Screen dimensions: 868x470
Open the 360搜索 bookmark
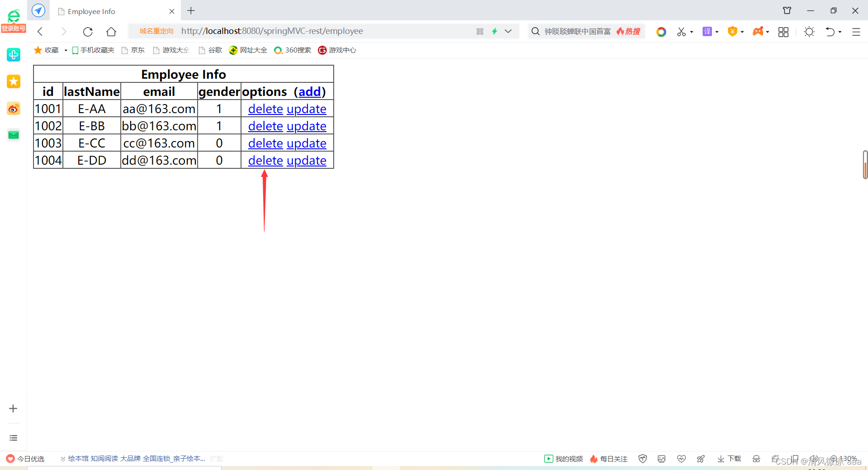click(x=292, y=50)
